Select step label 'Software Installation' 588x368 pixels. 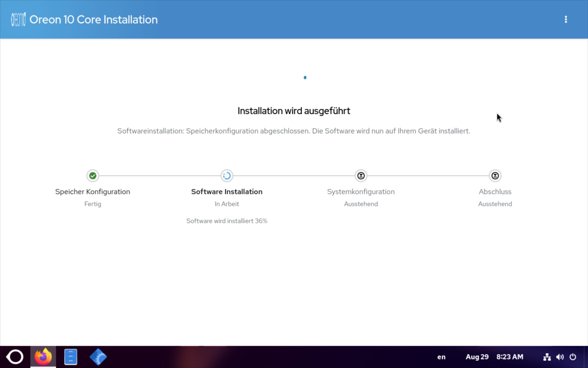(227, 192)
